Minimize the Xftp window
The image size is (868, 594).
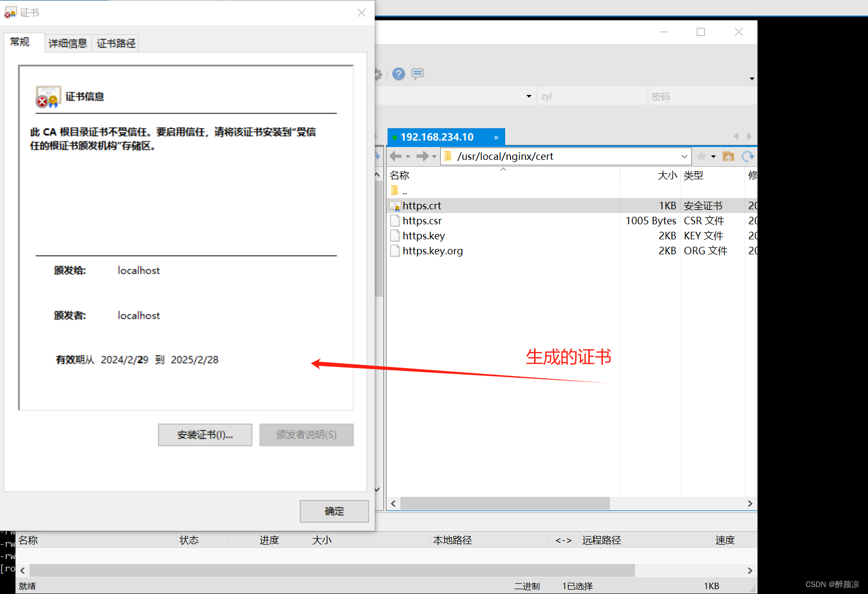point(663,32)
